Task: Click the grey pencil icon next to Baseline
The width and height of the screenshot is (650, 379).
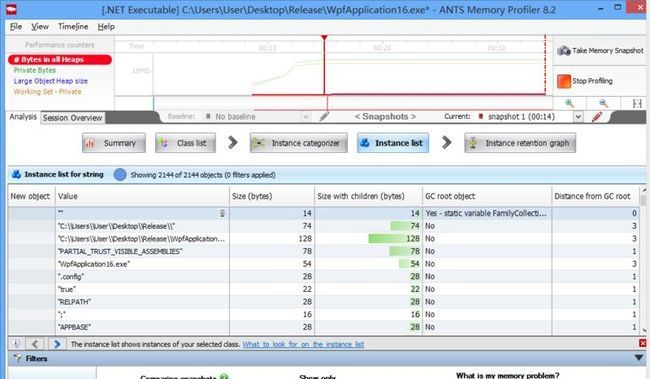Action: tap(324, 117)
